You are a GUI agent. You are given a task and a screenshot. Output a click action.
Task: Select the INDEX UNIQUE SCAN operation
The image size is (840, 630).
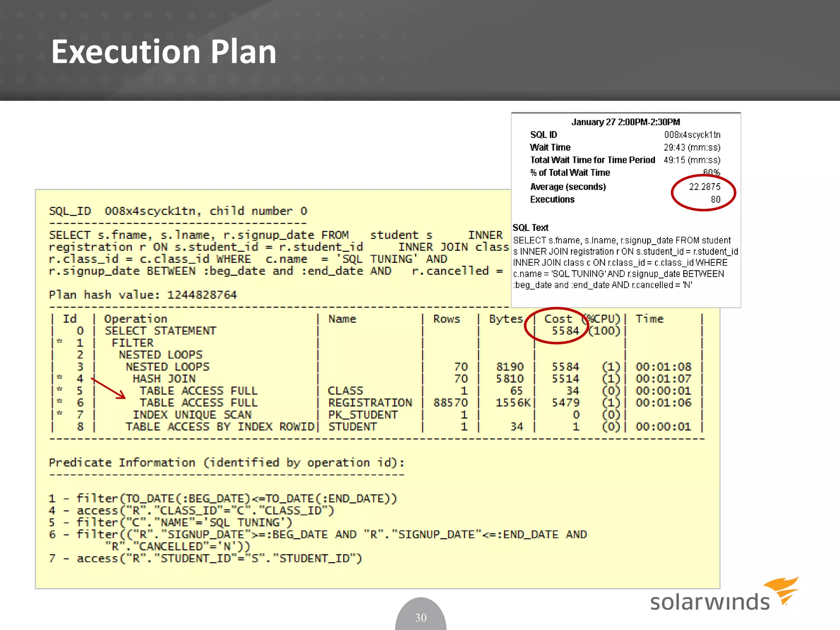click(192, 415)
